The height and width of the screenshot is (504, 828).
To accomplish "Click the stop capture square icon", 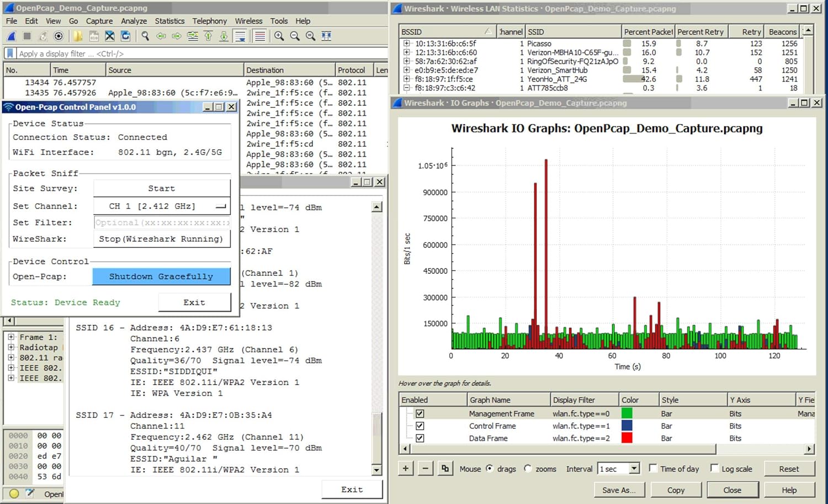I will click(27, 36).
